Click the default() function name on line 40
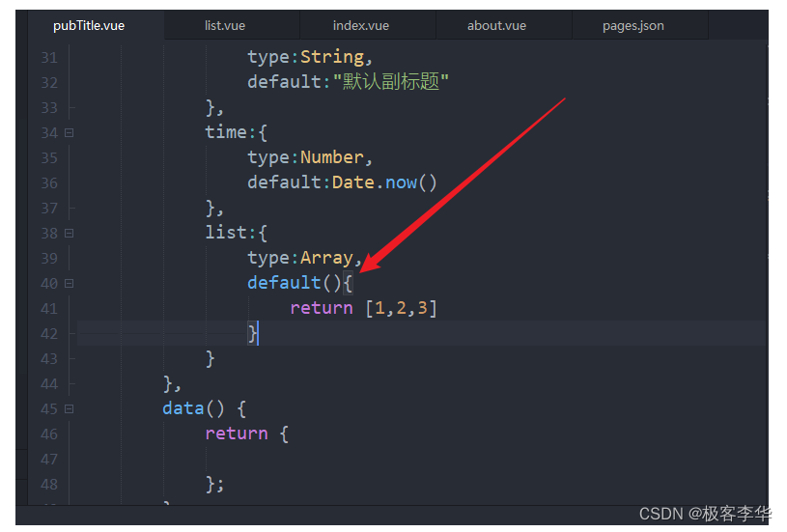Viewport: 787px width, 532px height. (x=284, y=283)
